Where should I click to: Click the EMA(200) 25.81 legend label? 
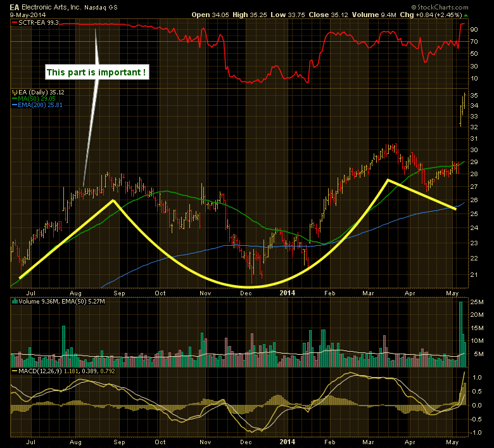pos(40,105)
